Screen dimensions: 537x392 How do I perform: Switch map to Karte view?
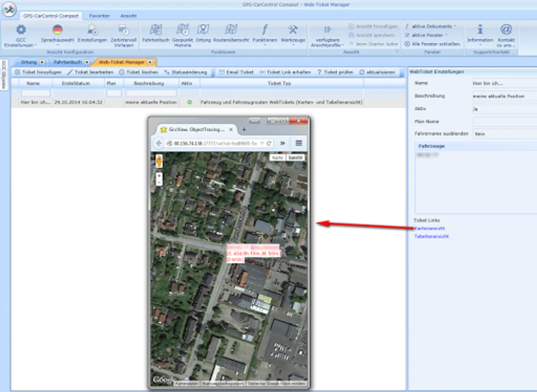click(277, 158)
